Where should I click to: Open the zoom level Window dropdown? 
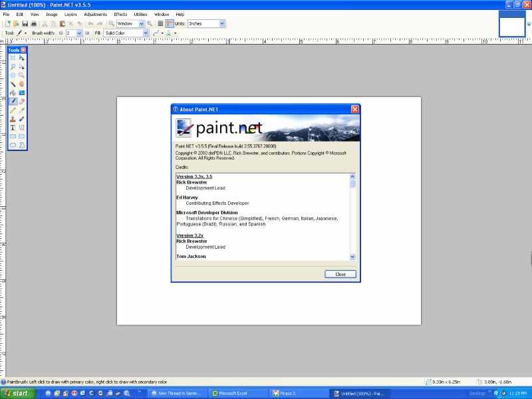tap(140, 23)
